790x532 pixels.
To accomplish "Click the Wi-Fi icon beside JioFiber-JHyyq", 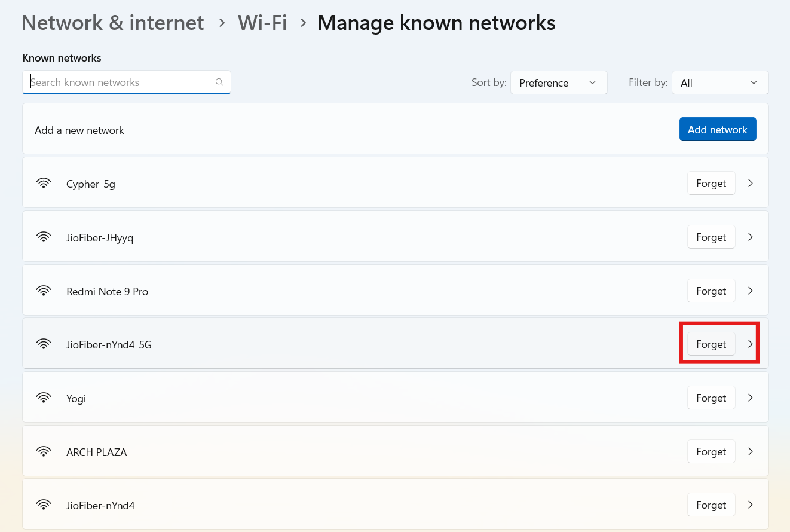I will (44, 237).
